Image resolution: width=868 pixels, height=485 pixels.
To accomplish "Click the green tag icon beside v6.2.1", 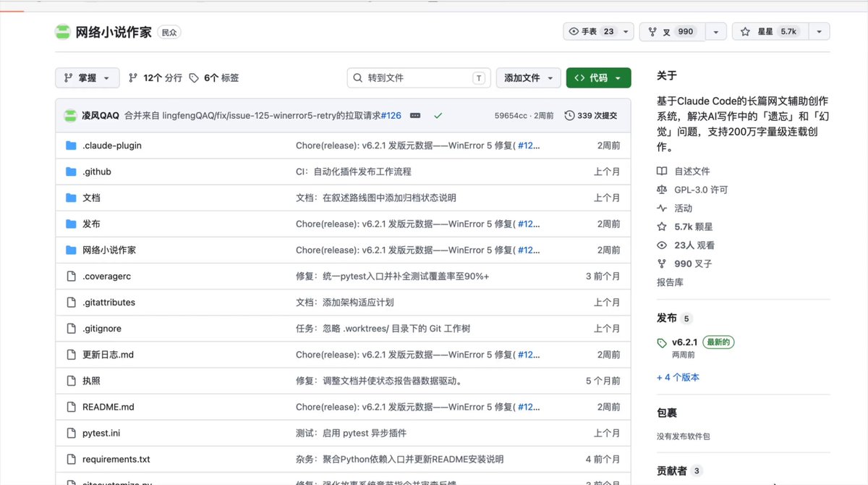I will (x=662, y=342).
